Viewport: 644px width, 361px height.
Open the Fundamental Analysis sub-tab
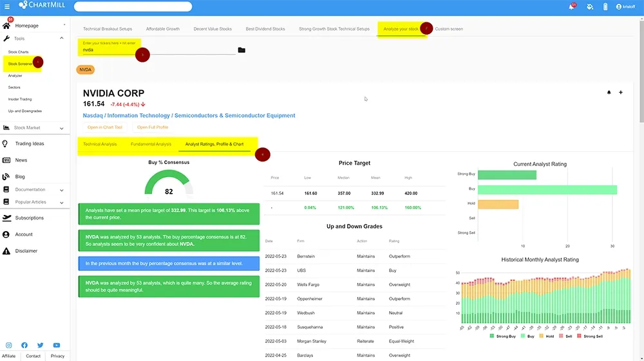click(151, 144)
